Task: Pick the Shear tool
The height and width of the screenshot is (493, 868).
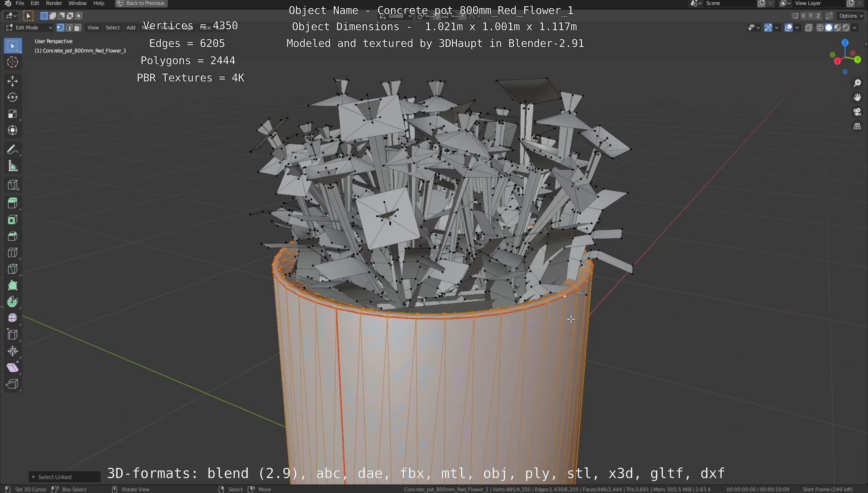Action: 13,367
